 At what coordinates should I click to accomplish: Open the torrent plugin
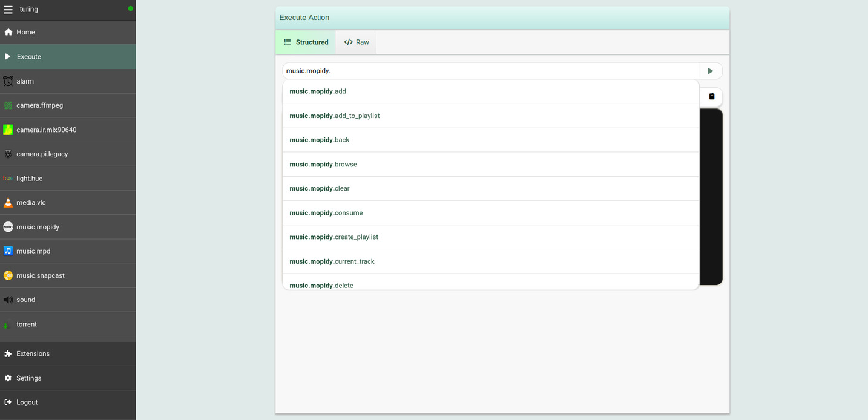pyautogui.click(x=28, y=324)
